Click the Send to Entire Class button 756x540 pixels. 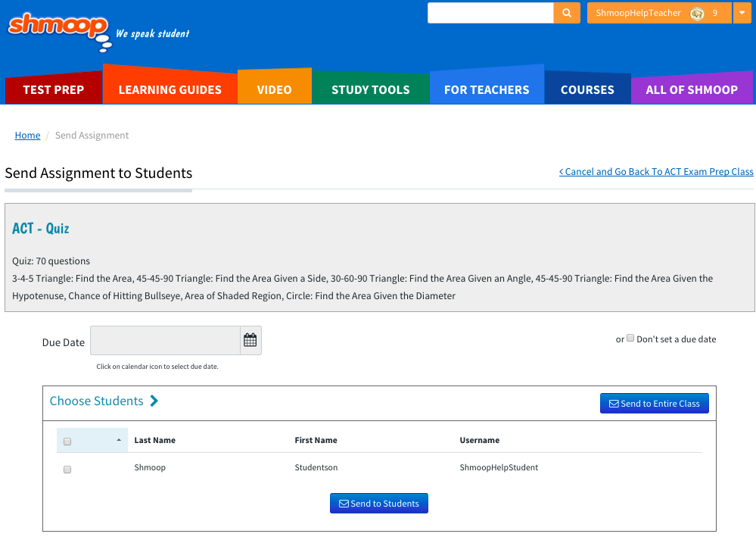pyautogui.click(x=655, y=404)
